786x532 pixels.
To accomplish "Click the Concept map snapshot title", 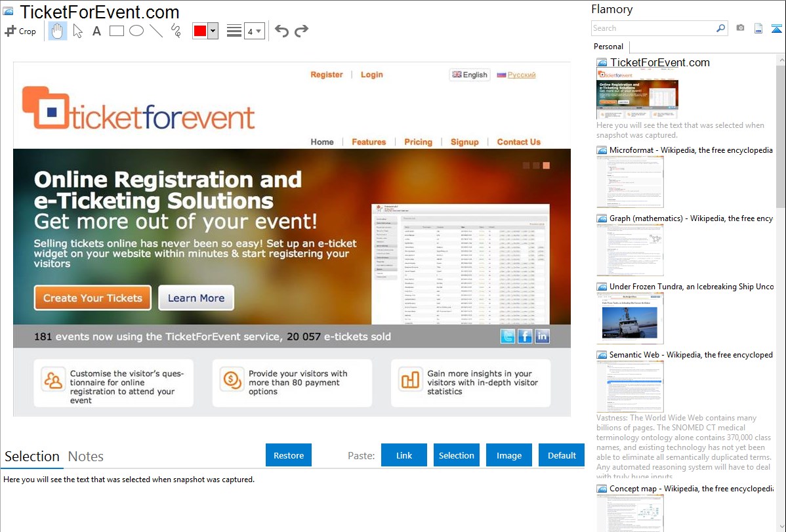I will click(692, 488).
